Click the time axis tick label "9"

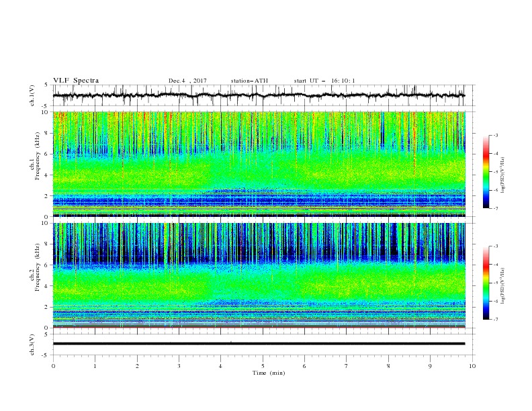430,366
